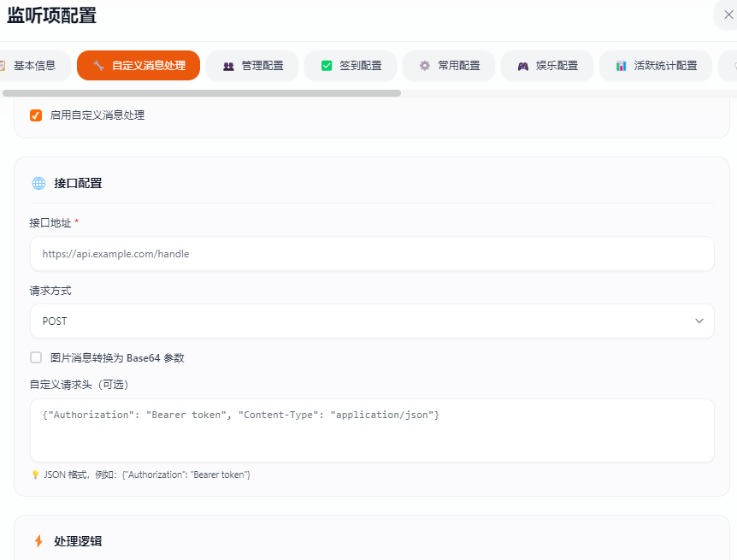
Task: Click the bar chart icon on 活跃统计配置
Action: tap(621, 66)
